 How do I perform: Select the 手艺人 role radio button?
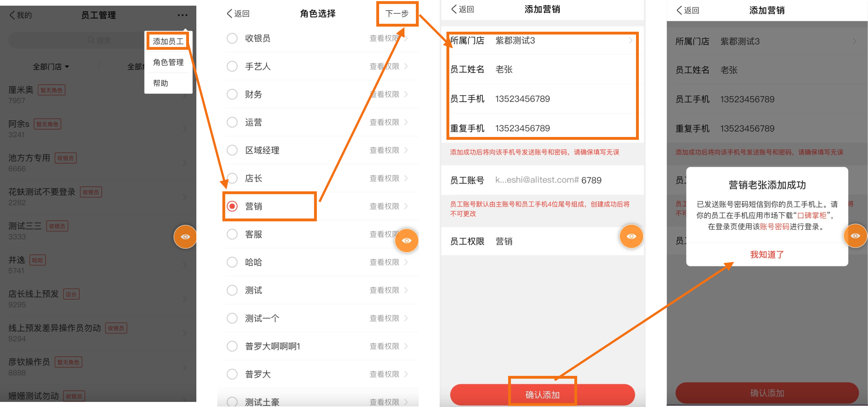(x=232, y=66)
